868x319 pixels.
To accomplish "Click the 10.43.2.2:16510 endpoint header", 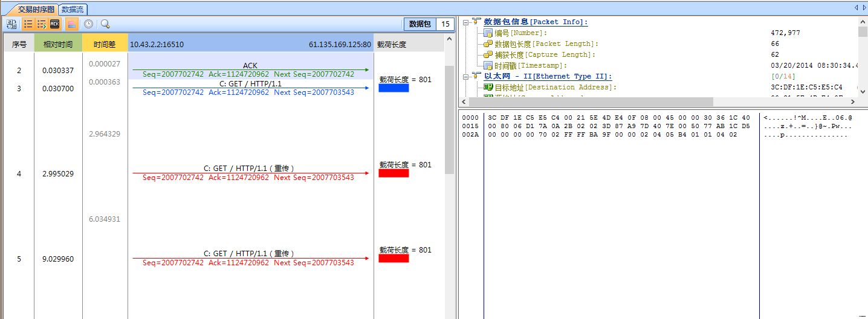I will pyautogui.click(x=157, y=44).
